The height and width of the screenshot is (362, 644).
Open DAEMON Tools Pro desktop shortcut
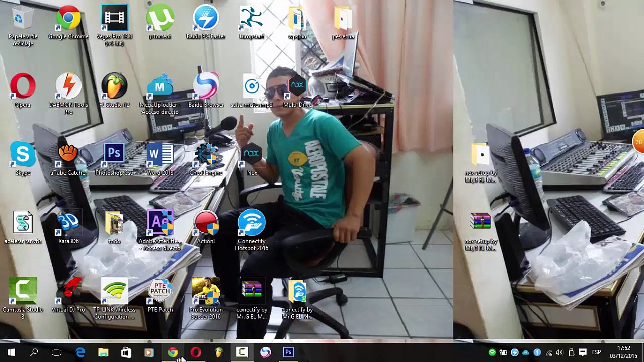(68, 87)
